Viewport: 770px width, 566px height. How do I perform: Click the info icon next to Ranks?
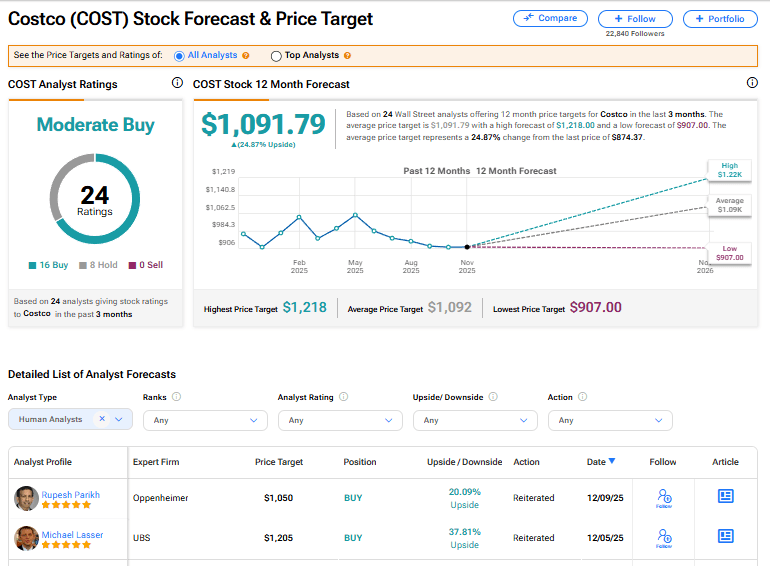(x=176, y=397)
